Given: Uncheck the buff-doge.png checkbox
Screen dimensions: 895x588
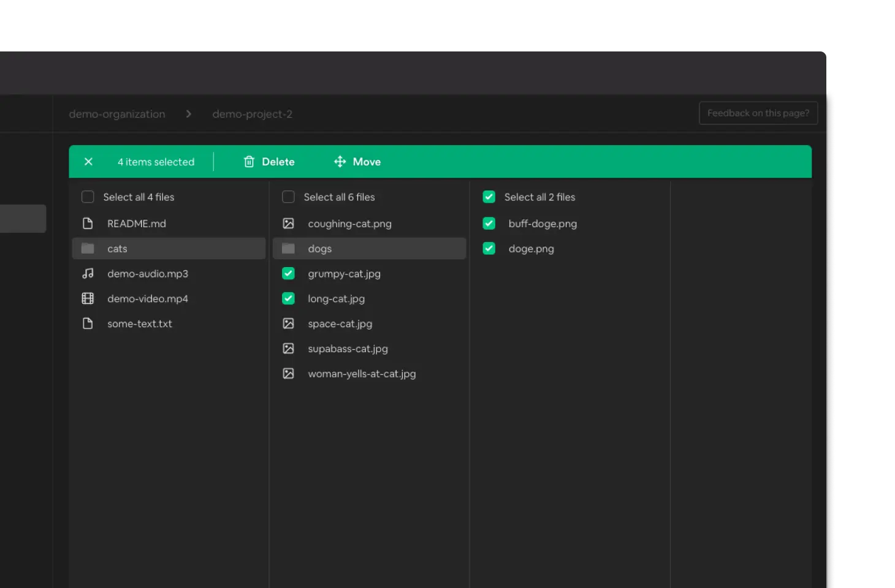Looking at the screenshot, I should [489, 224].
